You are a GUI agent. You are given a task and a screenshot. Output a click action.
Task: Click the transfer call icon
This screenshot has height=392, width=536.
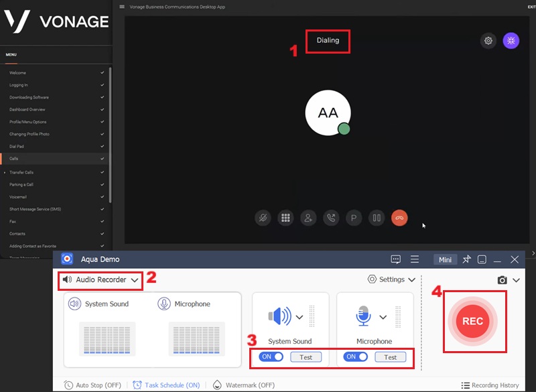pos(331,218)
